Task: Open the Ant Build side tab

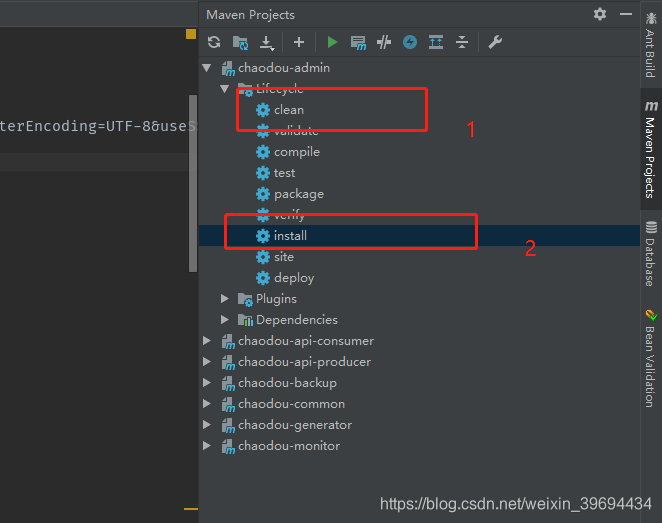Action: (x=651, y=45)
